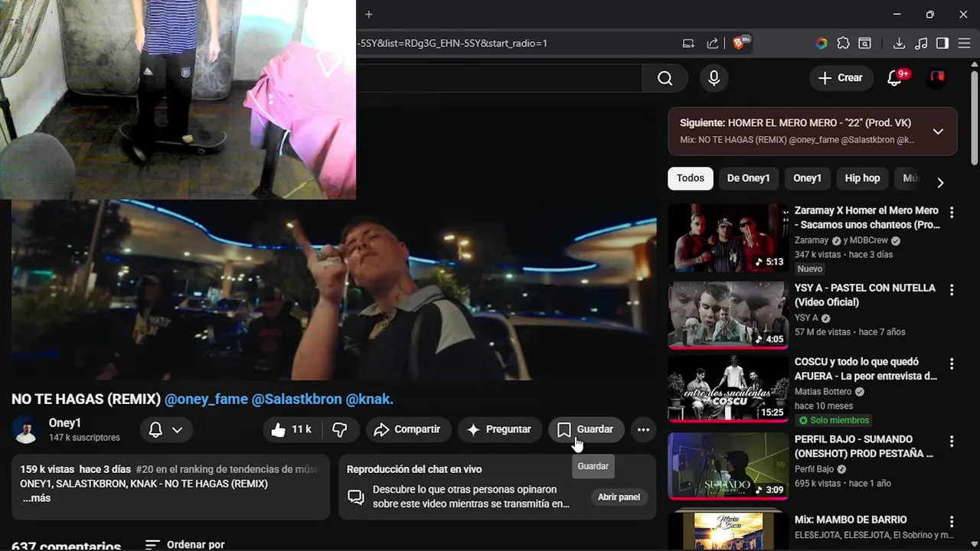Screen dimensions: 980x551
Task: Click the webcam overlay video in corner
Action: [x=178, y=99]
